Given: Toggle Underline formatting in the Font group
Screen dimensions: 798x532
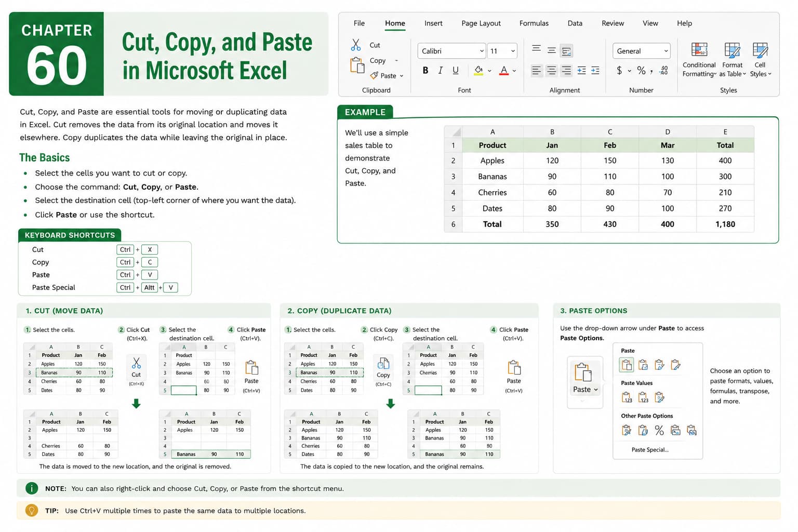Looking at the screenshot, I should (x=456, y=70).
